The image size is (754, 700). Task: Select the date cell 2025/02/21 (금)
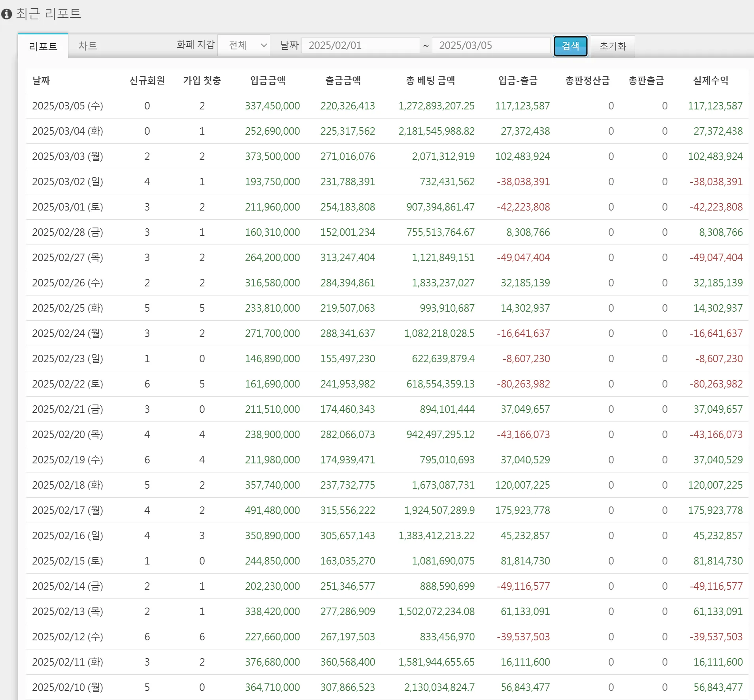68,409
